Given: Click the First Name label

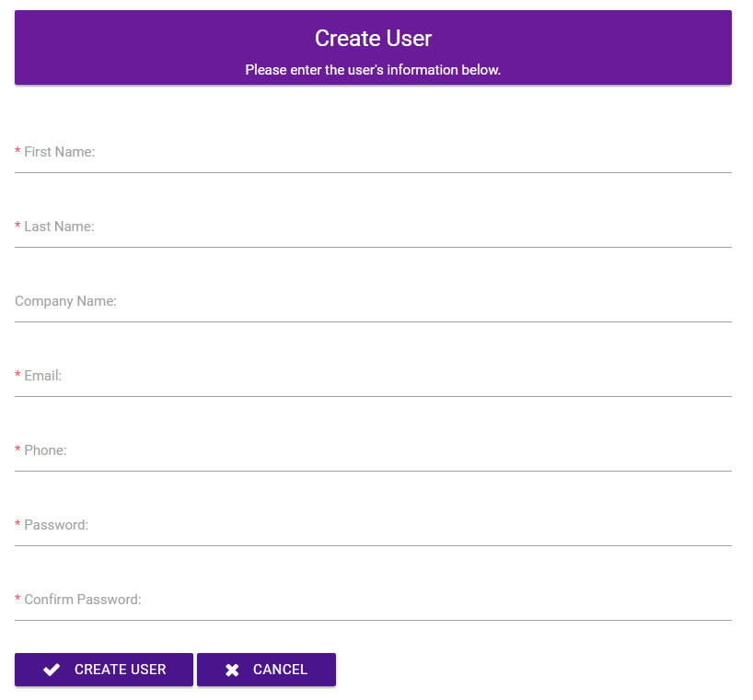Looking at the screenshot, I should point(58,151).
